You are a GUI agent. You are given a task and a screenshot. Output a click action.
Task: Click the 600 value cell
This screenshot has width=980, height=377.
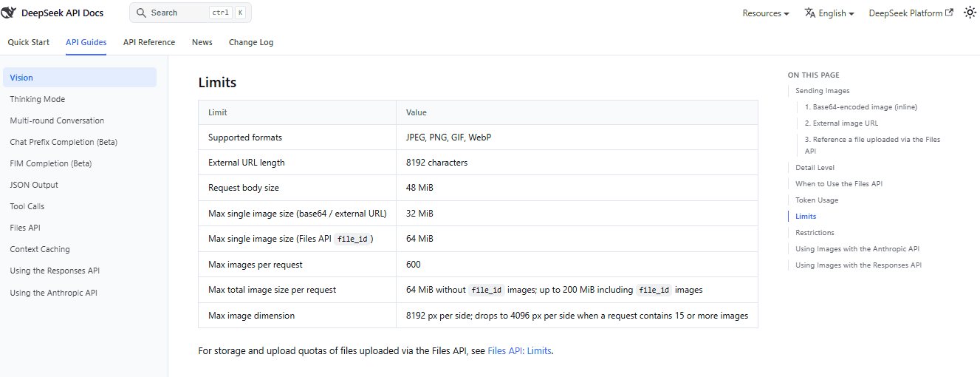577,265
